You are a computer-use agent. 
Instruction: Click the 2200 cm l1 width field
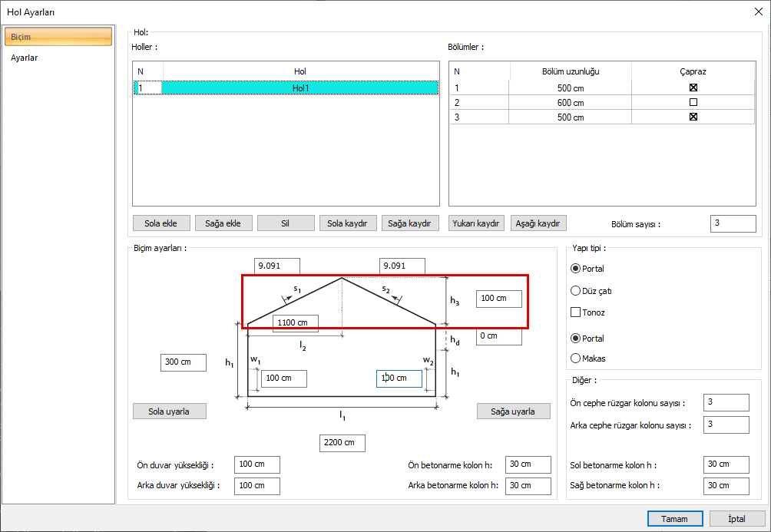click(x=342, y=443)
